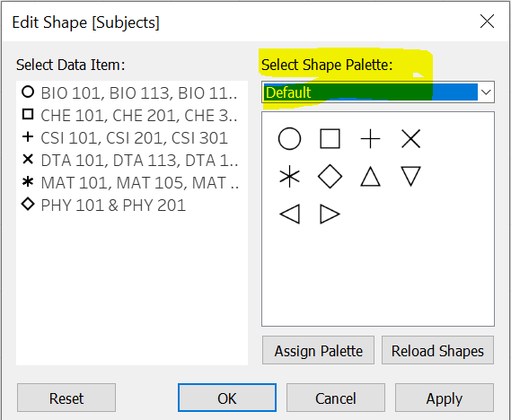Choose the right-pointing triangle shape

click(330, 214)
